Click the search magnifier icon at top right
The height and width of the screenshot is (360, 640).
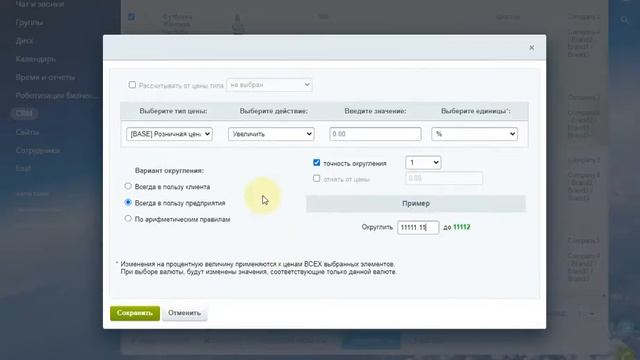[624, 20]
